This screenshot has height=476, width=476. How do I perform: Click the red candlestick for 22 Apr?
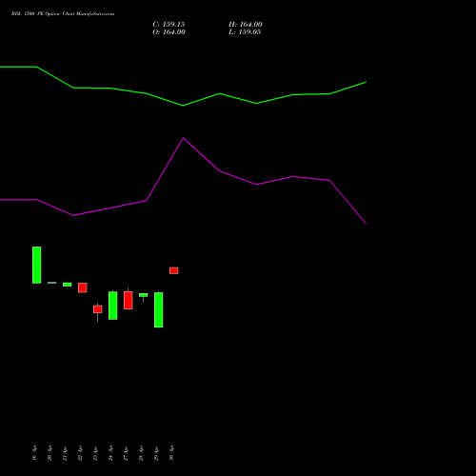click(x=83, y=288)
